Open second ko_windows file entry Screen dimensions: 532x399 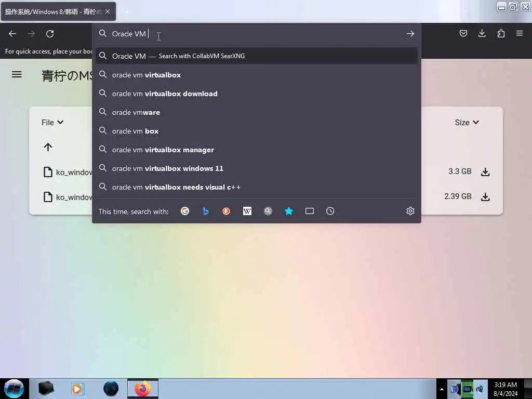[x=68, y=197]
